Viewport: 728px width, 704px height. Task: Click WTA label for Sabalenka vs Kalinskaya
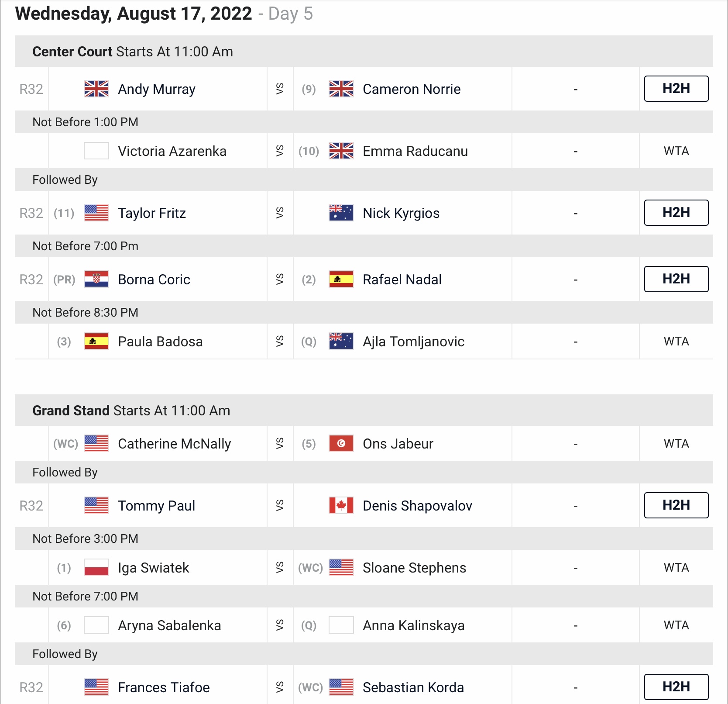676,625
